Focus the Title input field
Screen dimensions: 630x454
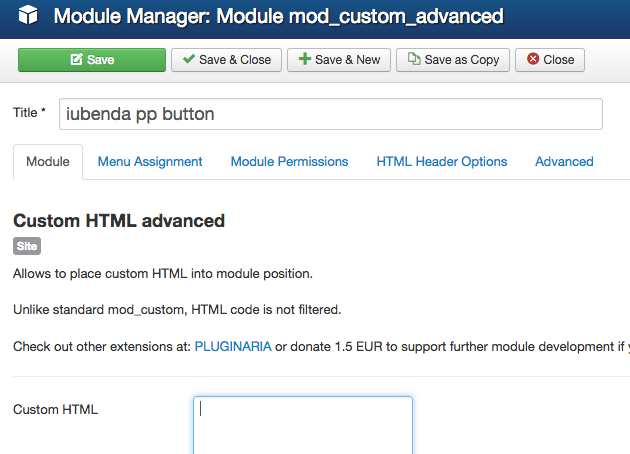[330, 114]
